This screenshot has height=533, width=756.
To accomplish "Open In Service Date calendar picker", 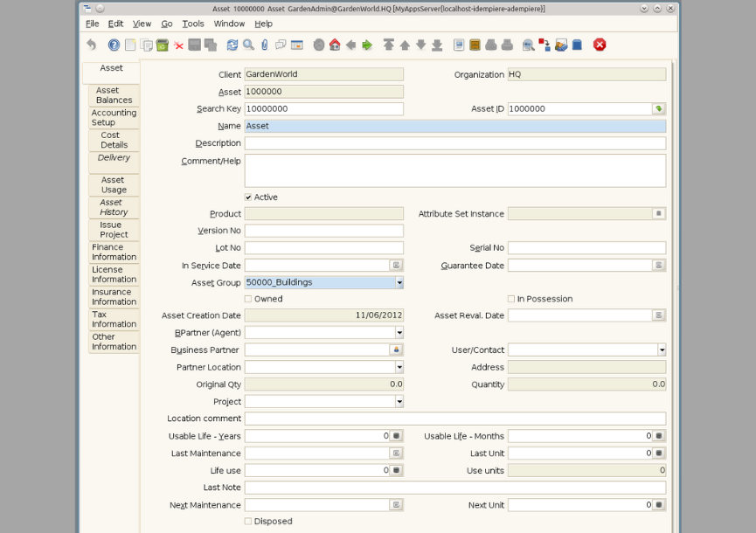I will pos(396,265).
